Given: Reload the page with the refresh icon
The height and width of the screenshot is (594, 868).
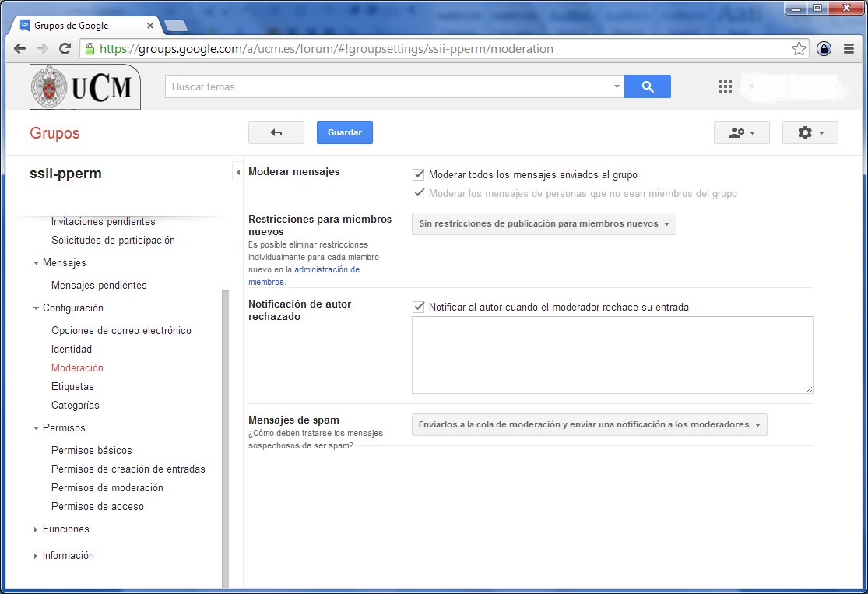Looking at the screenshot, I should pos(65,49).
